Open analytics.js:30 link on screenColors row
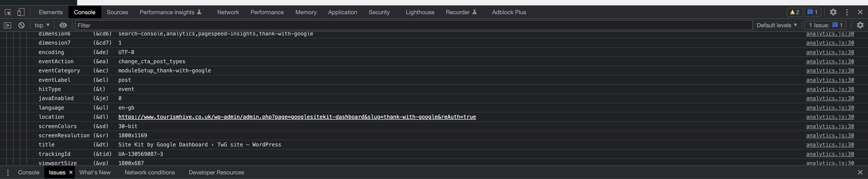The image size is (868, 179). pos(830,126)
